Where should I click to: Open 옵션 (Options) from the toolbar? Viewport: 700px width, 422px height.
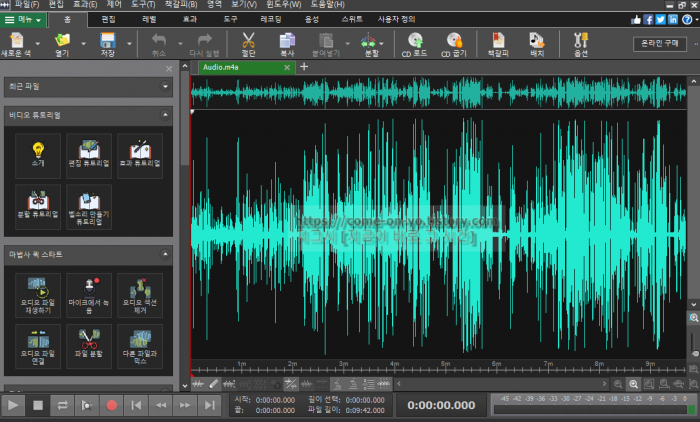pyautogui.click(x=580, y=42)
